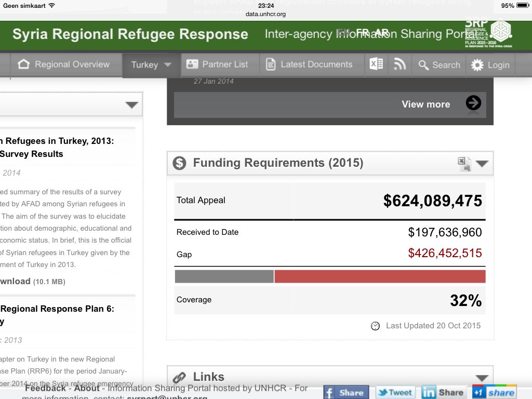Click the Links chain icon
The height and width of the screenshot is (399, 532).
point(179,377)
